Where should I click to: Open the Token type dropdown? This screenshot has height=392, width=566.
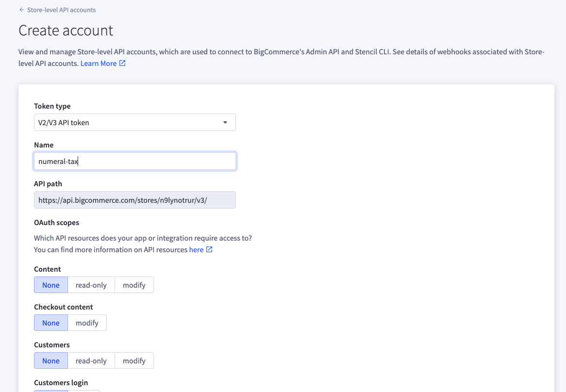(134, 122)
